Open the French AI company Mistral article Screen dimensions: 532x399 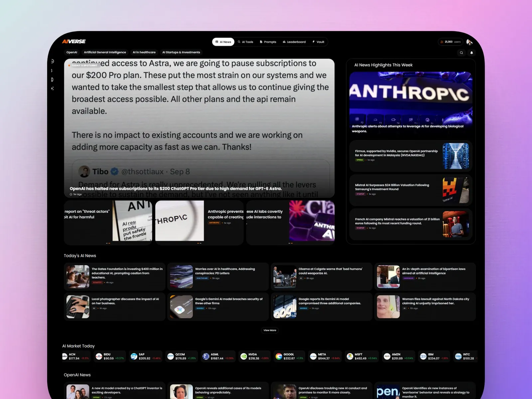[411, 224]
